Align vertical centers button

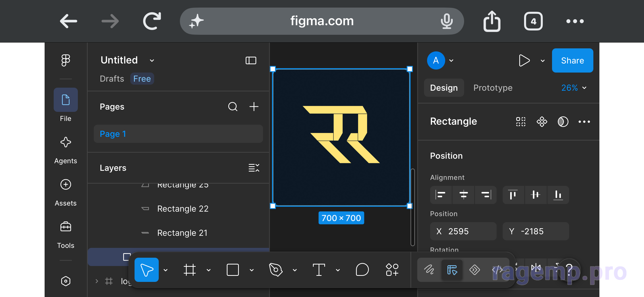click(x=535, y=195)
